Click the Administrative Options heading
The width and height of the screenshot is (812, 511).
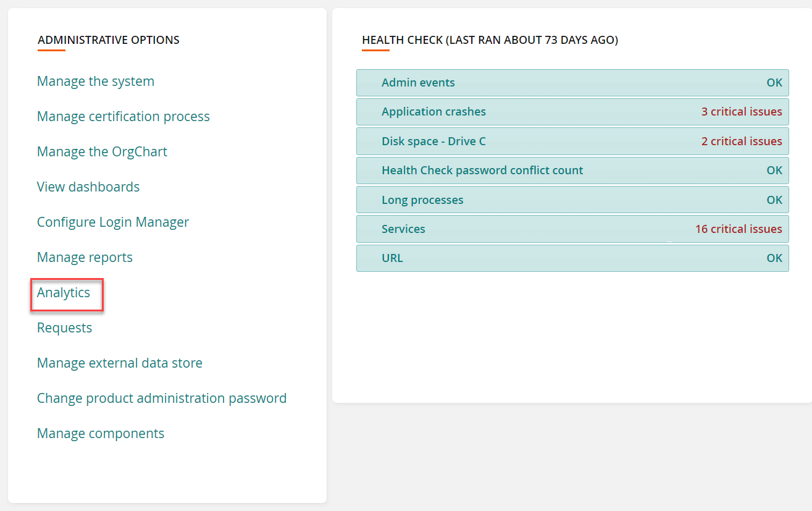(x=109, y=40)
